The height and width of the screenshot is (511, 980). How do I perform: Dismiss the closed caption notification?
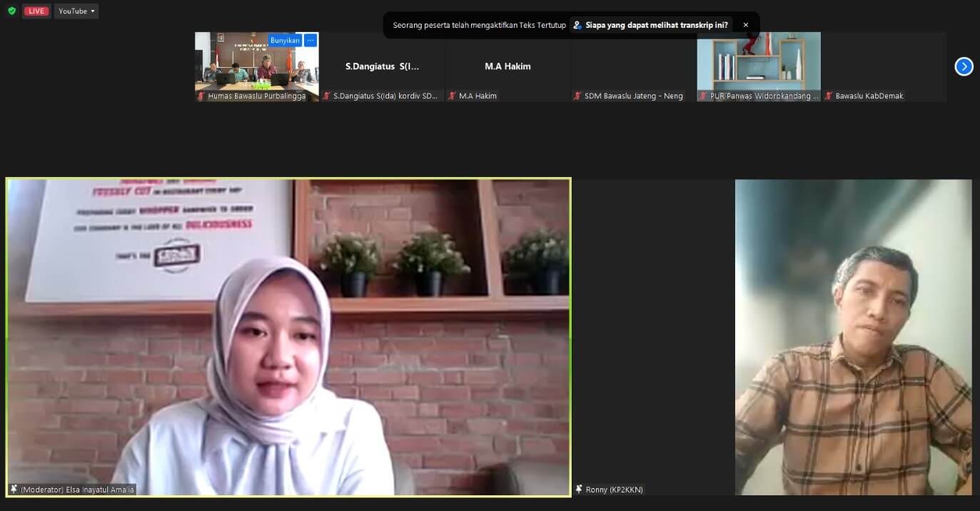(x=746, y=25)
